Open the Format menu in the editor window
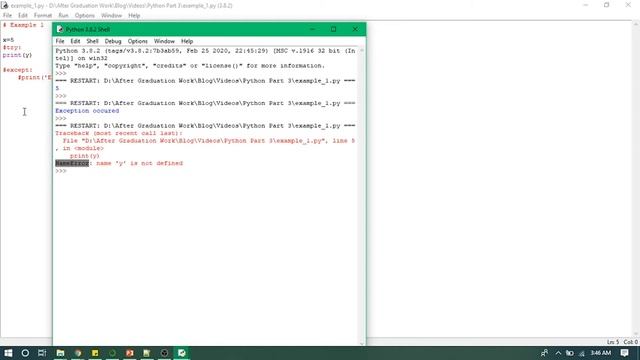This screenshot has width=640, height=360. click(x=43, y=16)
